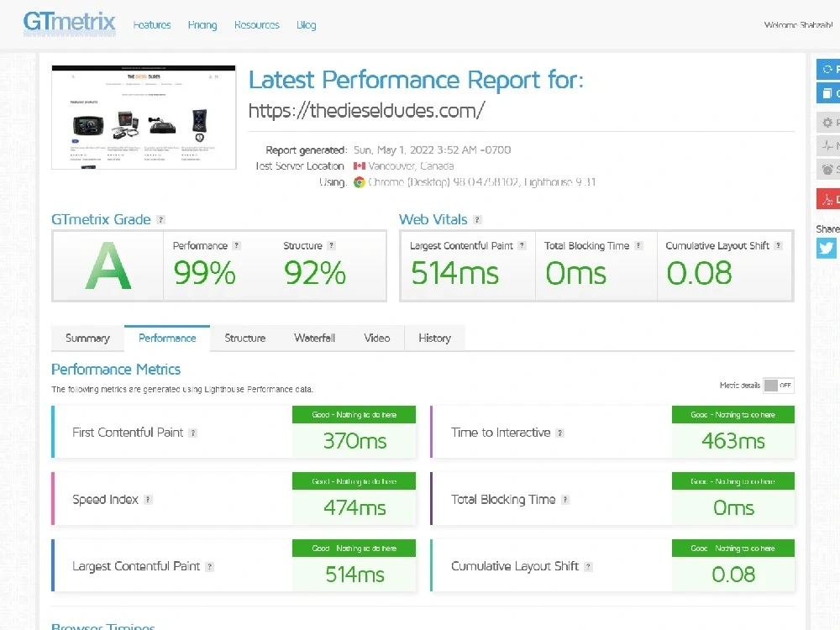Open the History tab
Viewport: 840px width, 630px height.
[x=434, y=338]
